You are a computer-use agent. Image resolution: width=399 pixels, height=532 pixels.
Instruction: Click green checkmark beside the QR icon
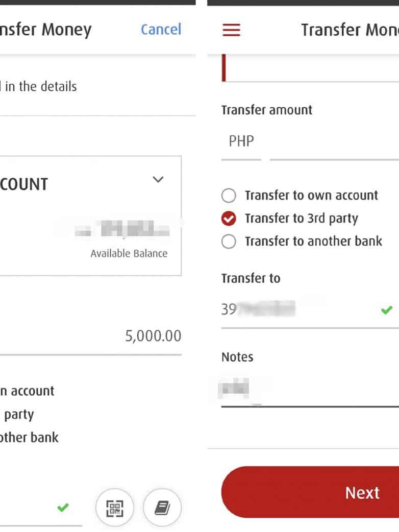[x=63, y=507]
